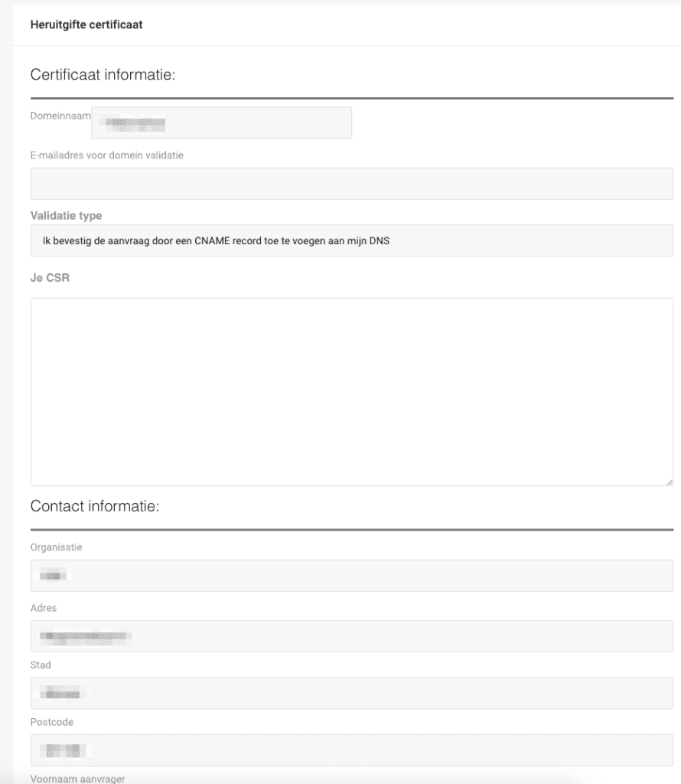Image resolution: width=681 pixels, height=784 pixels.
Task: Focus the E-mailadres voor domein validatie field
Action: 352,184
